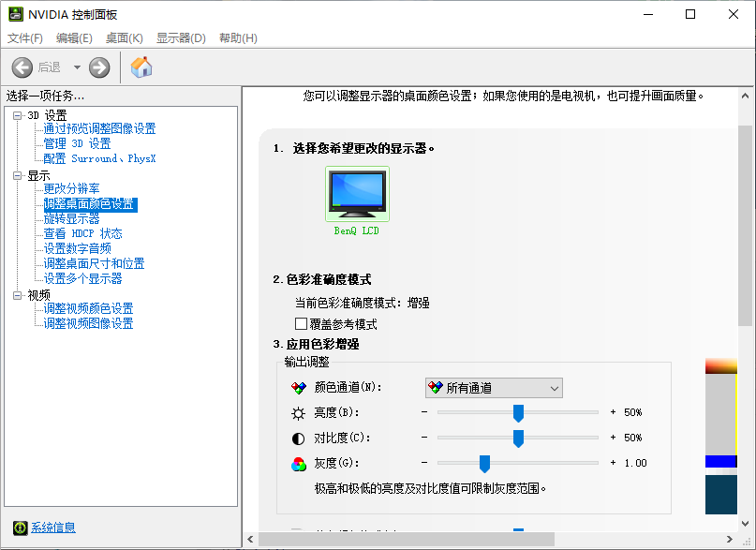
Task: Select the BenQ LCD monitor icon
Action: click(x=357, y=194)
